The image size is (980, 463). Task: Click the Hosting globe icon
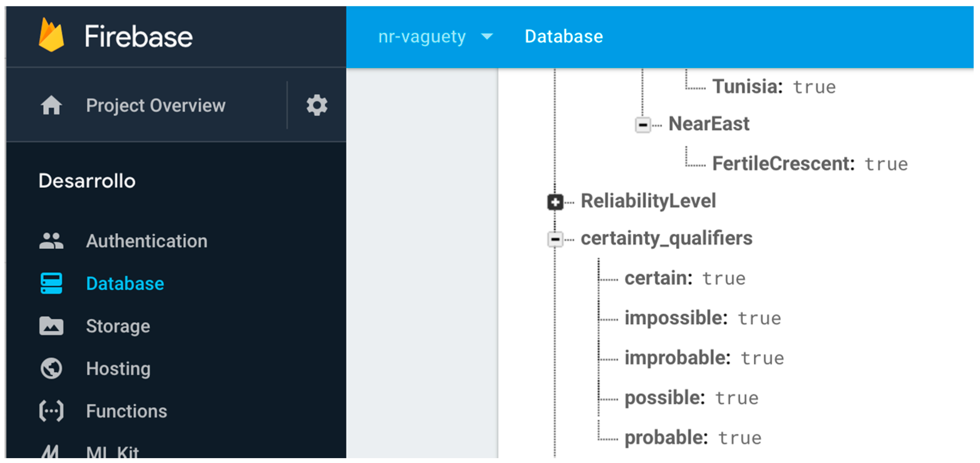[x=51, y=369]
